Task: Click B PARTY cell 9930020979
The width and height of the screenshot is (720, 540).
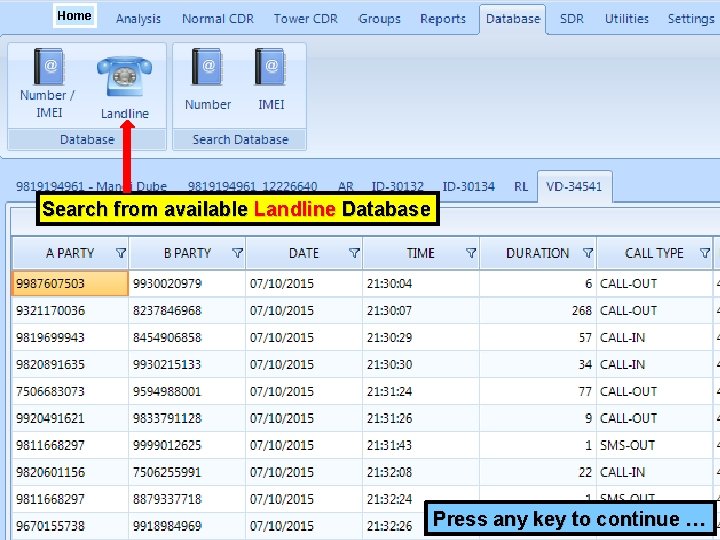Action: [x=187, y=283]
